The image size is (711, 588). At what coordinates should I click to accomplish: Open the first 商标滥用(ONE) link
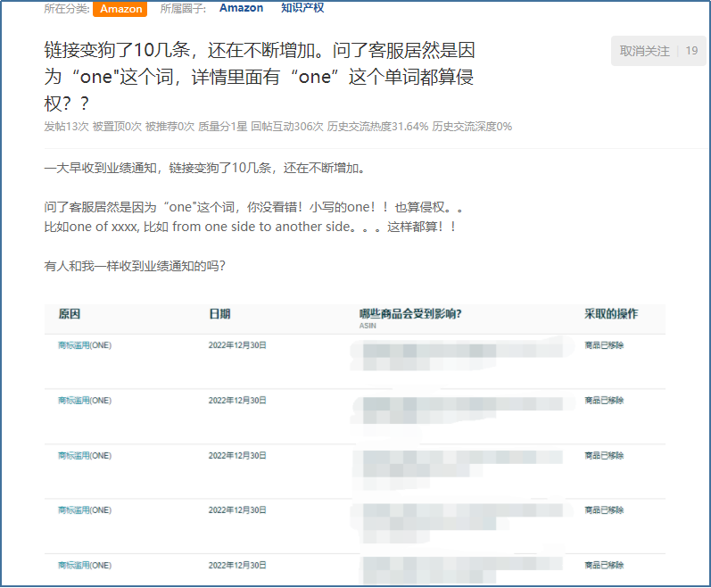pyautogui.click(x=85, y=345)
